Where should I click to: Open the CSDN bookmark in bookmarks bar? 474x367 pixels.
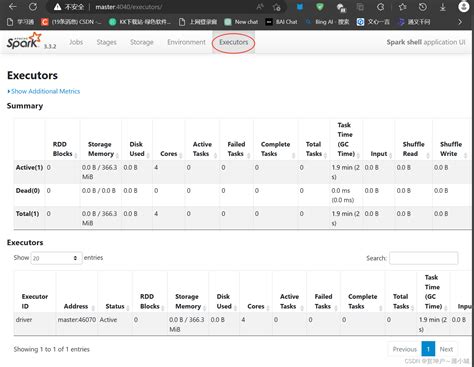[x=71, y=22]
